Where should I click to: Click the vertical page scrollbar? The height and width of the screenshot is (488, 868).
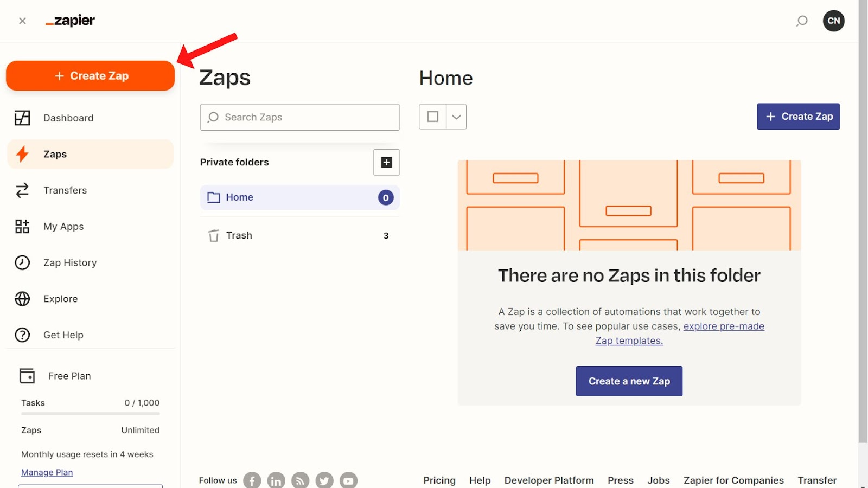pyautogui.click(x=863, y=221)
